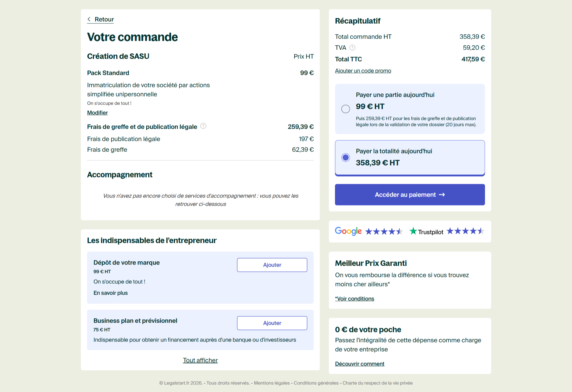This screenshot has width=572, height=392.
Task: Click the TVA help question mark icon
Action: [352, 47]
